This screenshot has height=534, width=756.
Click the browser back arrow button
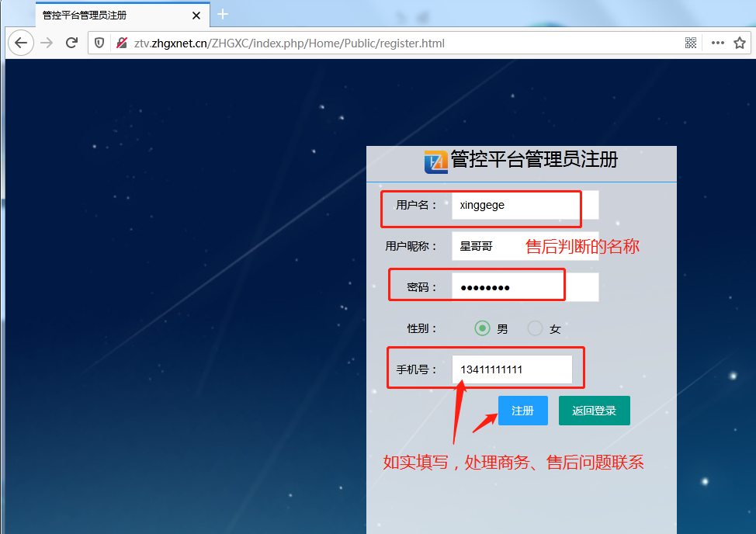(x=21, y=43)
